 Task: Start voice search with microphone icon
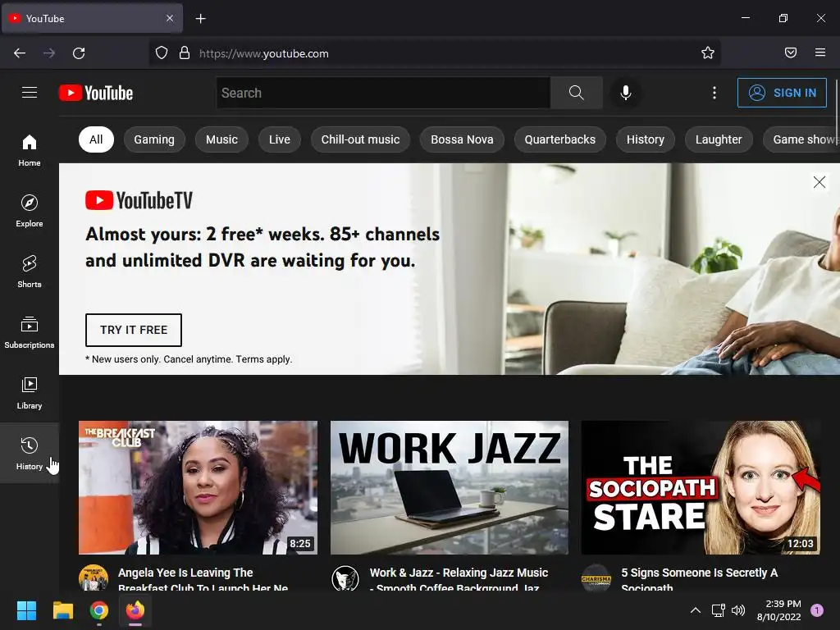point(625,93)
